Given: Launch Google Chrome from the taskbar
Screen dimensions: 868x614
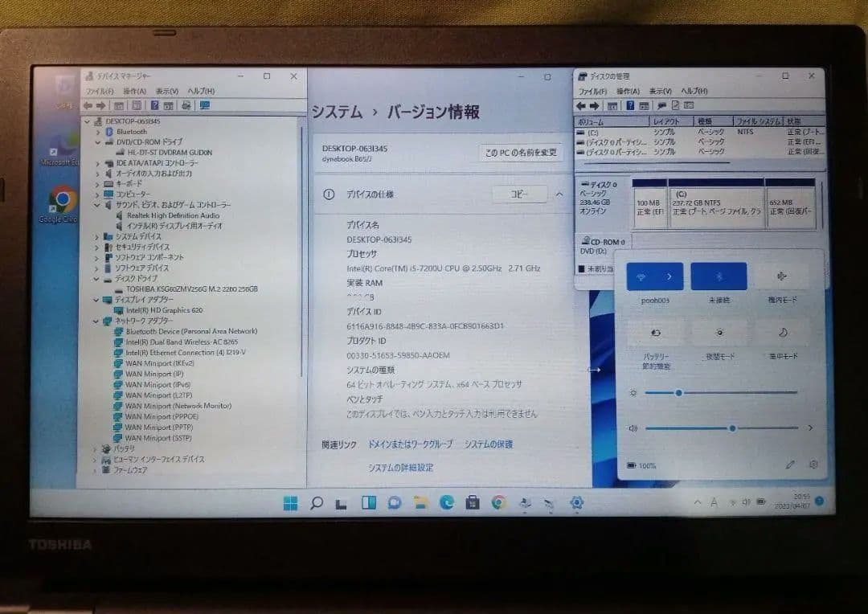Looking at the screenshot, I should [497, 502].
